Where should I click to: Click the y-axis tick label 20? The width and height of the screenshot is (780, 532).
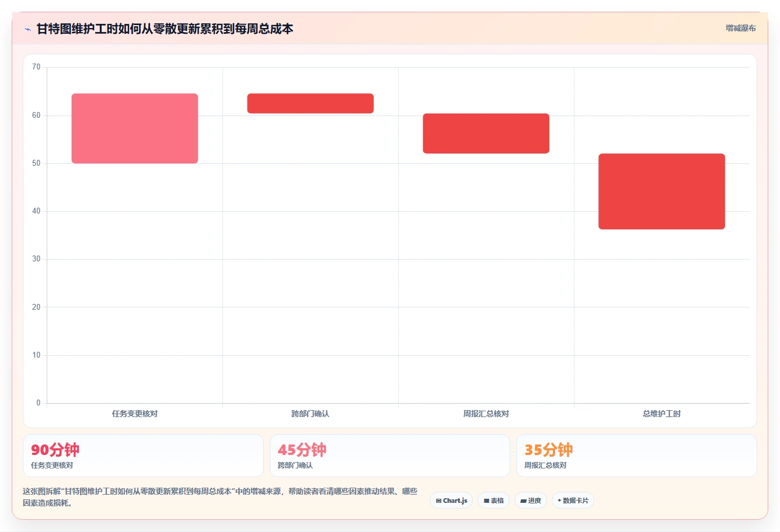(x=36, y=307)
